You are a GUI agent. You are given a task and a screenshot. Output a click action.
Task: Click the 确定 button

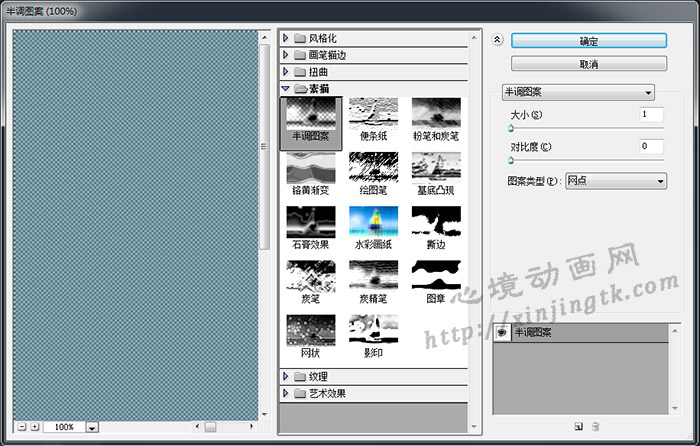[x=588, y=41]
